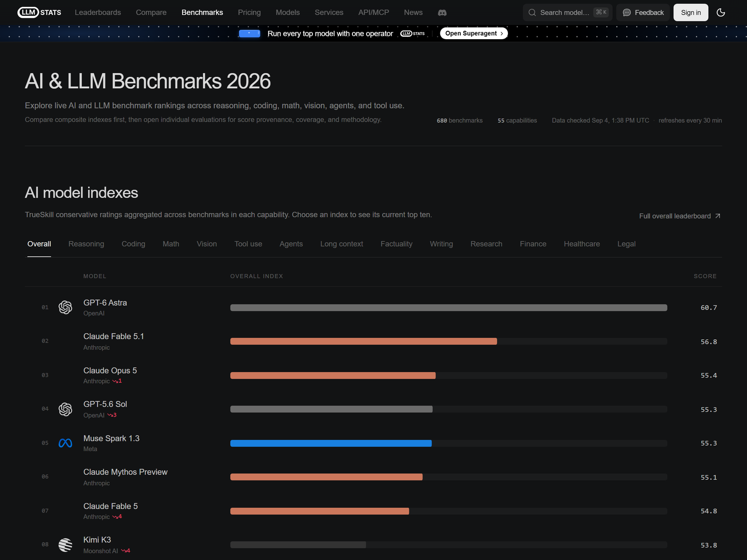The width and height of the screenshot is (747, 560).
Task: Switch to the Reasoning tab
Action: coord(86,244)
